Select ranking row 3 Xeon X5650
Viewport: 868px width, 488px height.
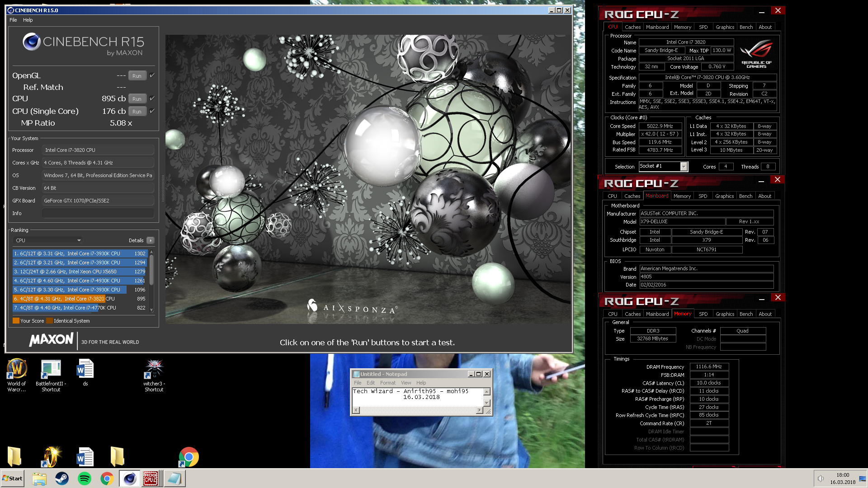pos(80,272)
